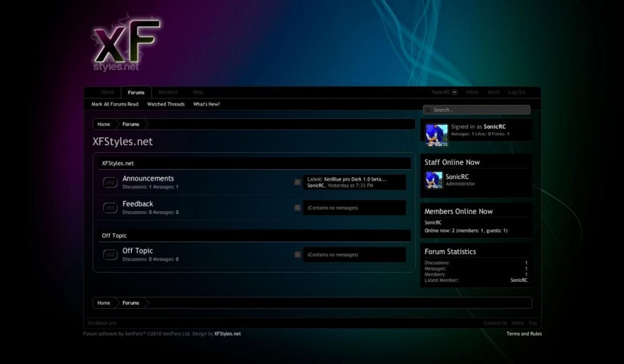Click the Administrator title under SonicRC
This screenshot has width=624, height=364.
coord(460,184)
